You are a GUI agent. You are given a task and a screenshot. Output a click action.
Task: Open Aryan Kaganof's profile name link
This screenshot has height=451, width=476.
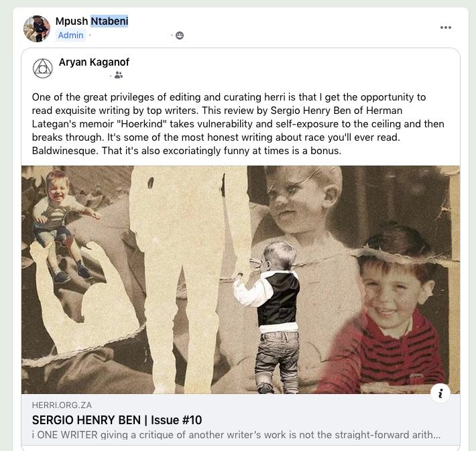click(x=94, y=62)
